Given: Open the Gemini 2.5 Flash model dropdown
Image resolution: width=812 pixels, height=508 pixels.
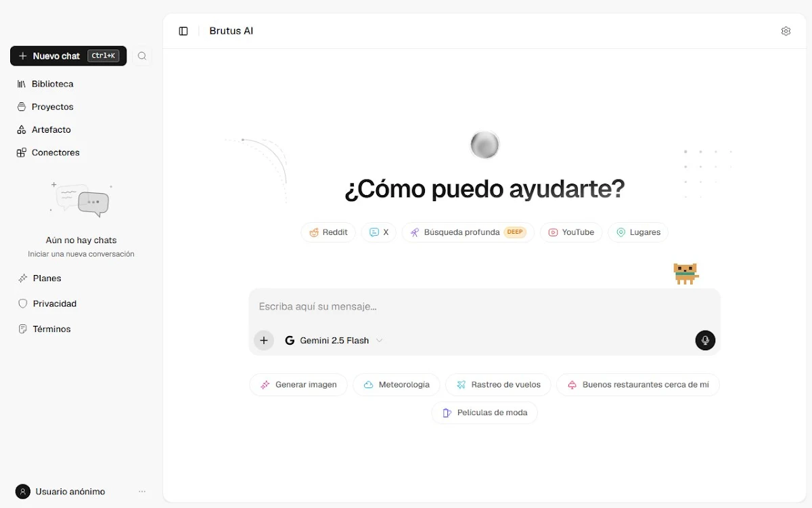Looking at the screenshot, I should click(x=334, y=341).
